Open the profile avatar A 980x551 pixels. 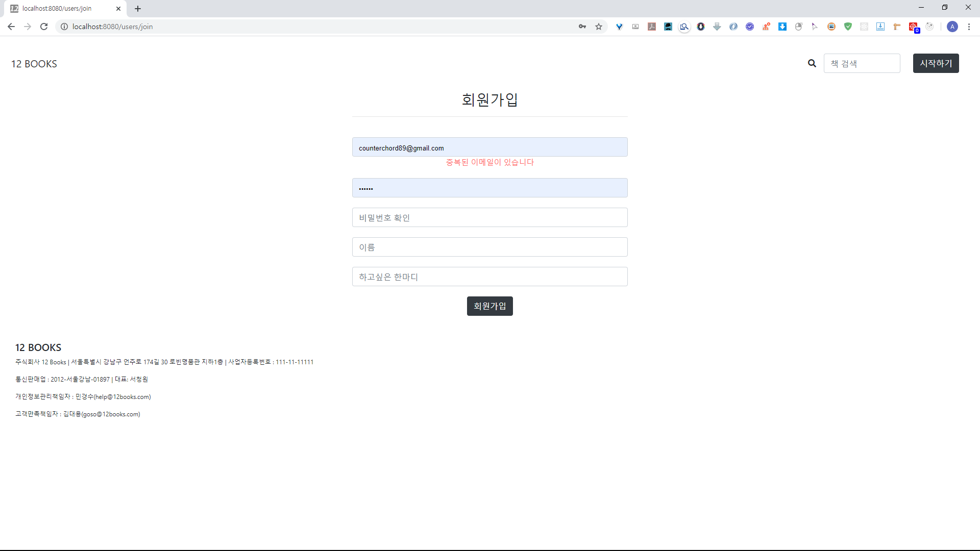pos(952,27)
